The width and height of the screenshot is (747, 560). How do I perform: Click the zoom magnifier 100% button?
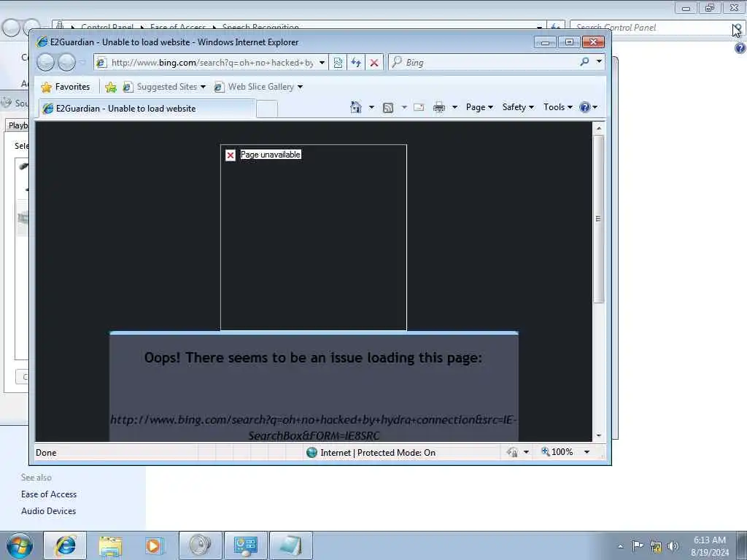click(557, 452)
